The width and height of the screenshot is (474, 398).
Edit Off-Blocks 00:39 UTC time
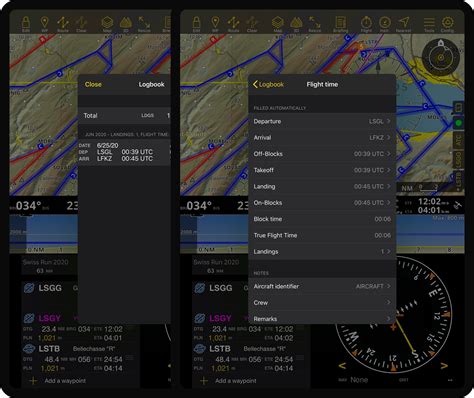322,154
